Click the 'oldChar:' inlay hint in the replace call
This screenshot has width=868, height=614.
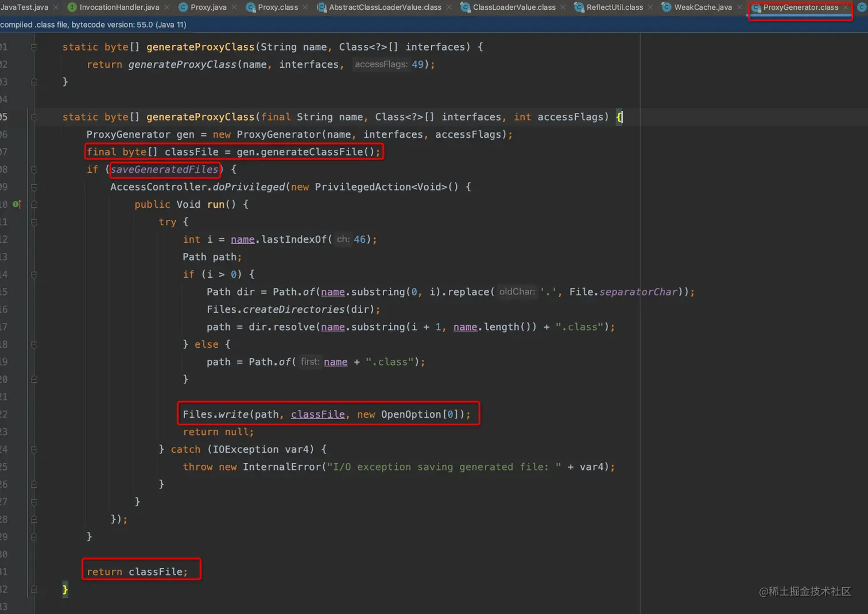coord(517,292)
